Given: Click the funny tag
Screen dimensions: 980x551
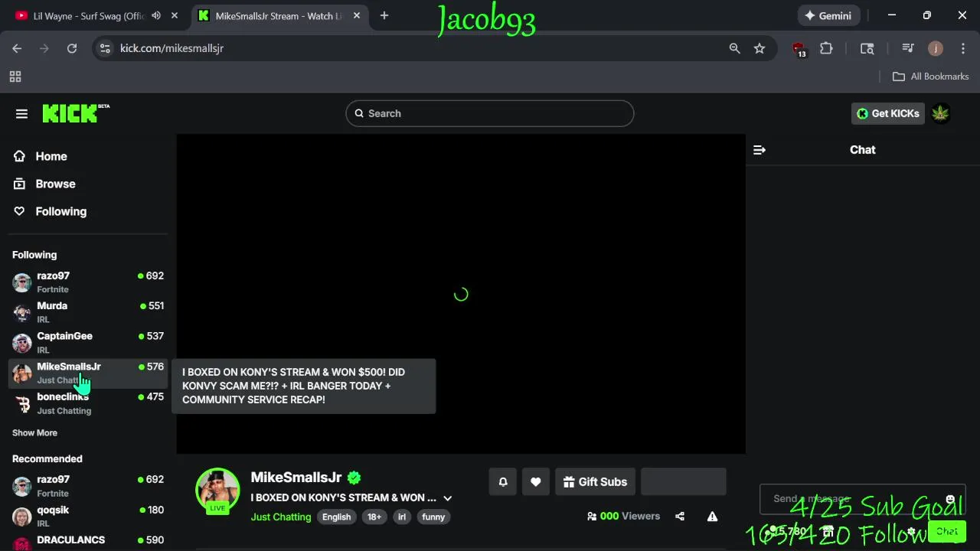Looking at the screenshot, I should coord(433,517).
